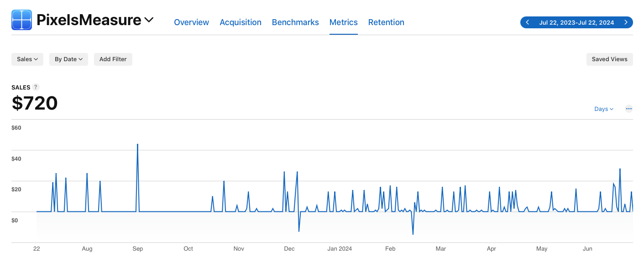Click the help question mark beside SALES
The image size is (644, 268).
click(x=36, y=87)
